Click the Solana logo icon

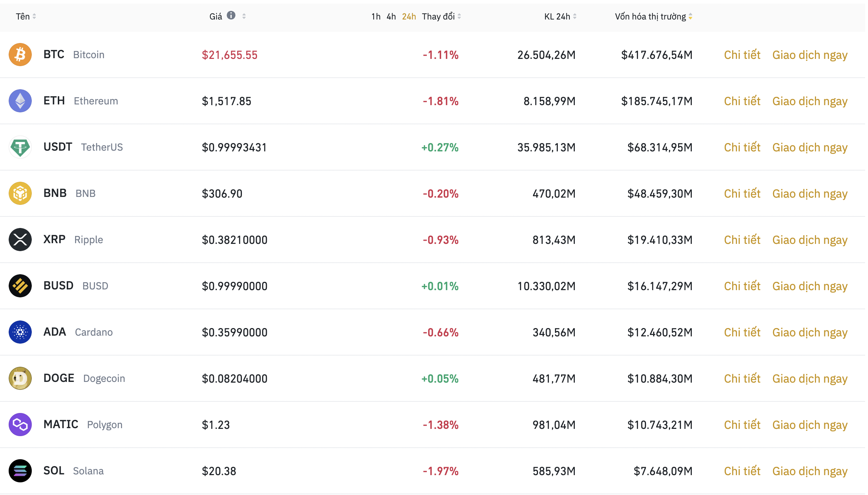pos(20,471)
